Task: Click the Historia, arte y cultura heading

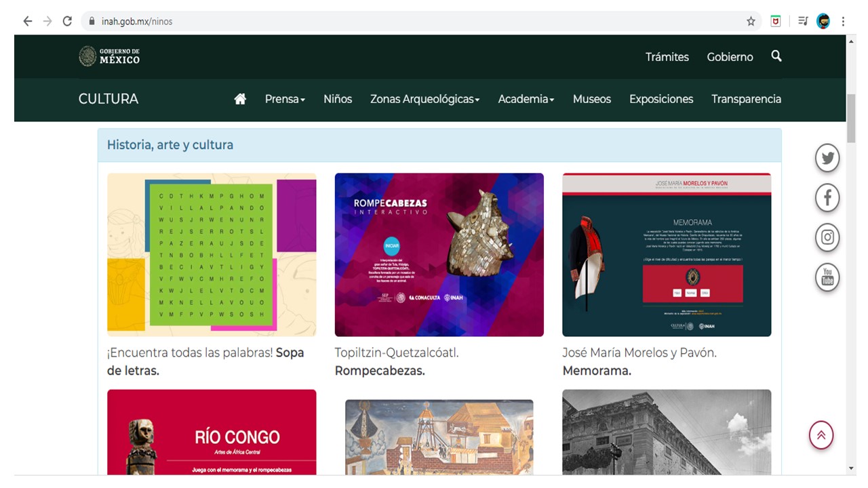Action: click(x=170, y=145)
